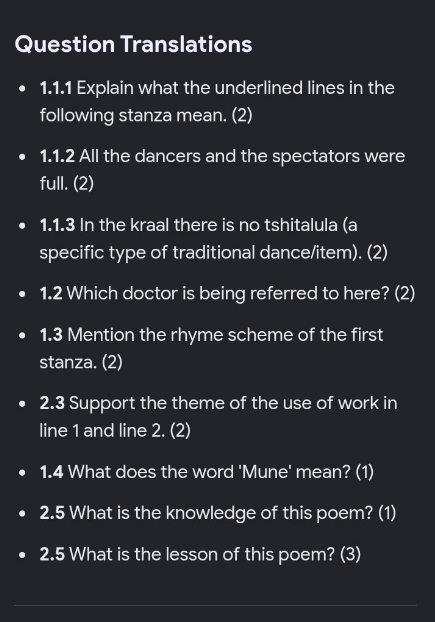Click the horizontal divider below the list

pos(215,605)
